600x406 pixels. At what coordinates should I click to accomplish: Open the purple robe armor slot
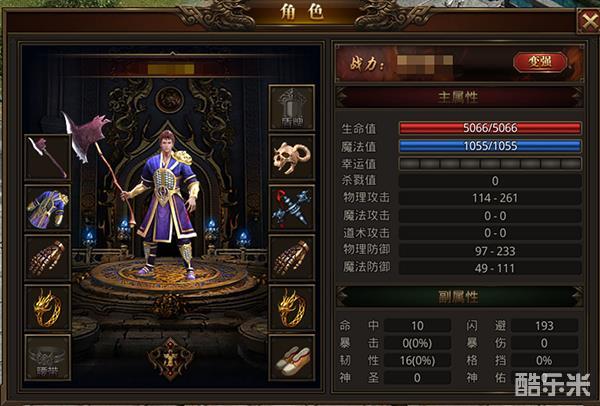click(47, 208)
